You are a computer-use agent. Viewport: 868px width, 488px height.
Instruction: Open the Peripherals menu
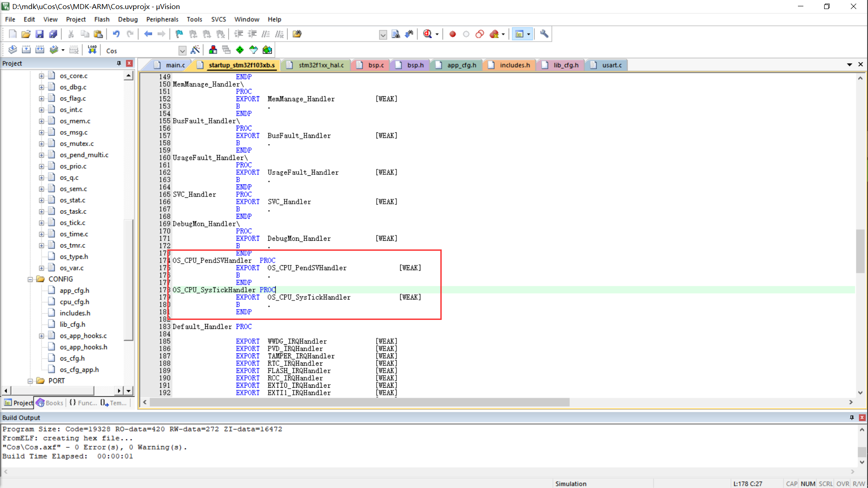click(162, 19)
